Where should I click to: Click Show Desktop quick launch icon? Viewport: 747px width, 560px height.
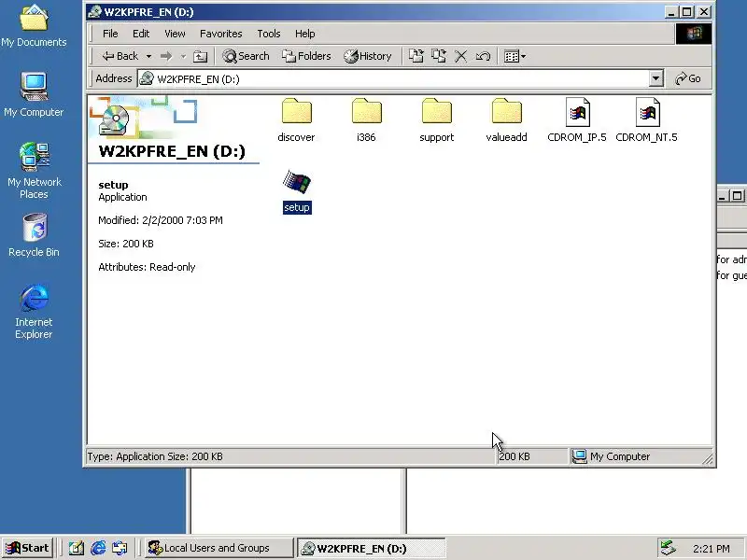coord(76,548)
